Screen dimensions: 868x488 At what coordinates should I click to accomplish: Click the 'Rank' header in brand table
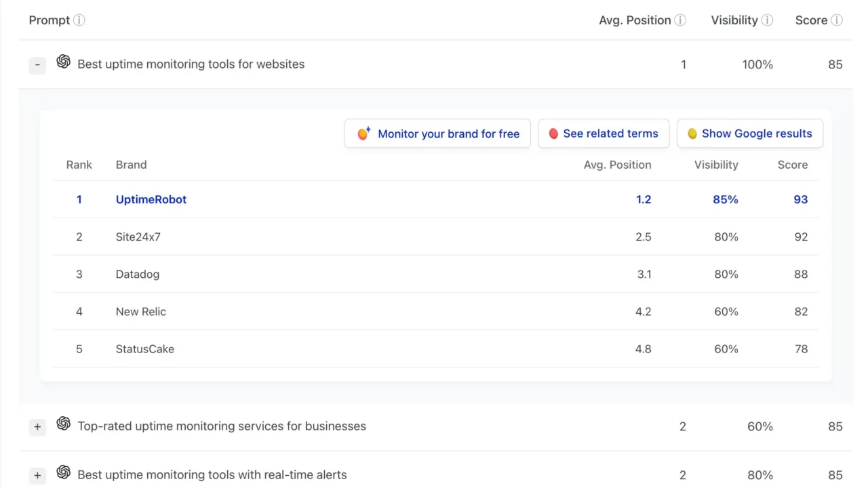tap(79, 165)
